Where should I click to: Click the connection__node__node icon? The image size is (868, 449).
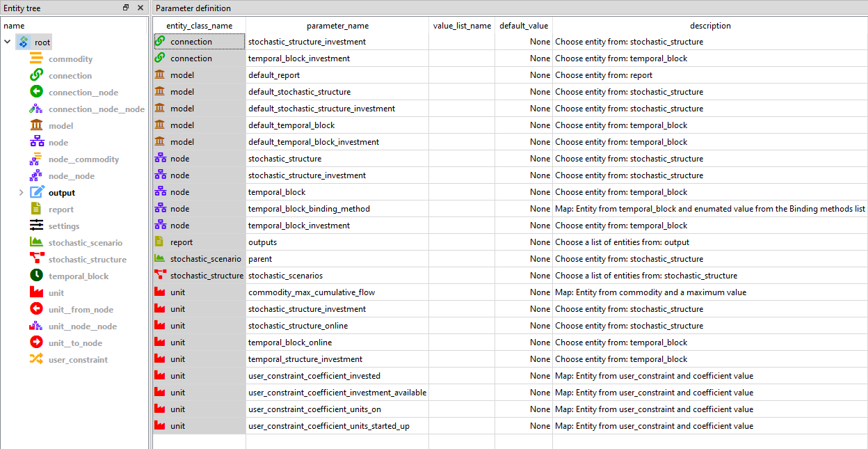point(36,109)
